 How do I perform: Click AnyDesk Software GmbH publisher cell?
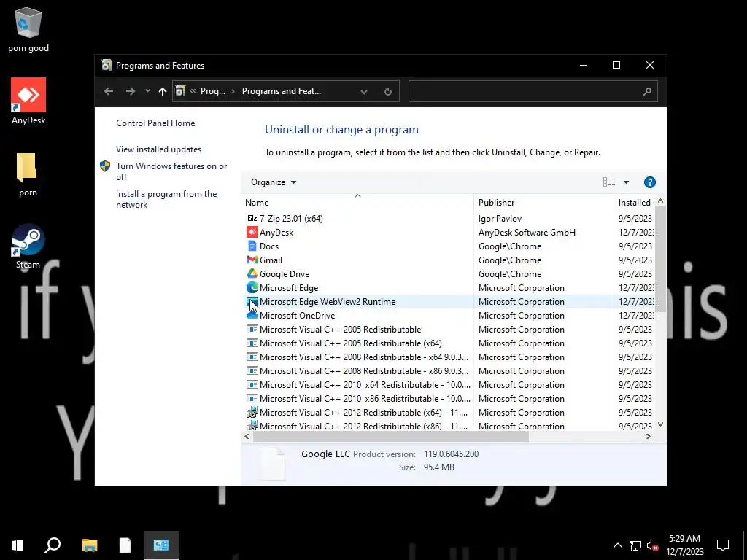527,232
